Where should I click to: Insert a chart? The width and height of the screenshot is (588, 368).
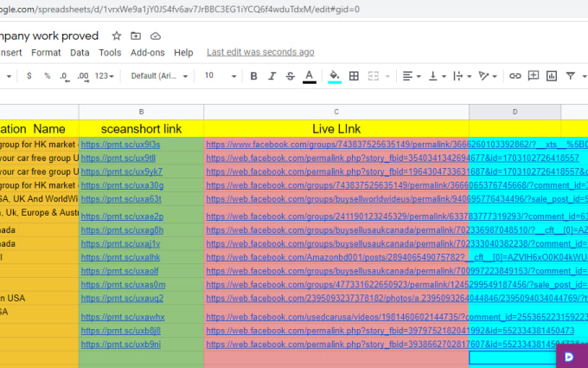pos(552,76)
